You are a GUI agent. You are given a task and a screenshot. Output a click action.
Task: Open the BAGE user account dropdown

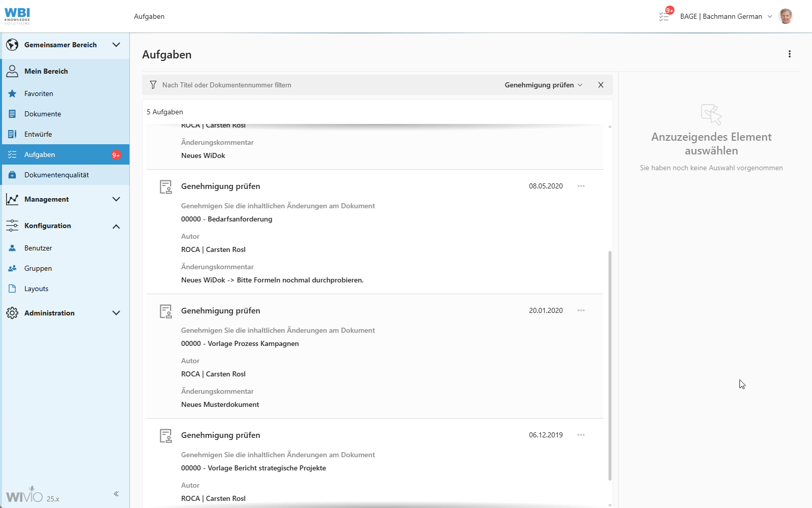(726, 16)
